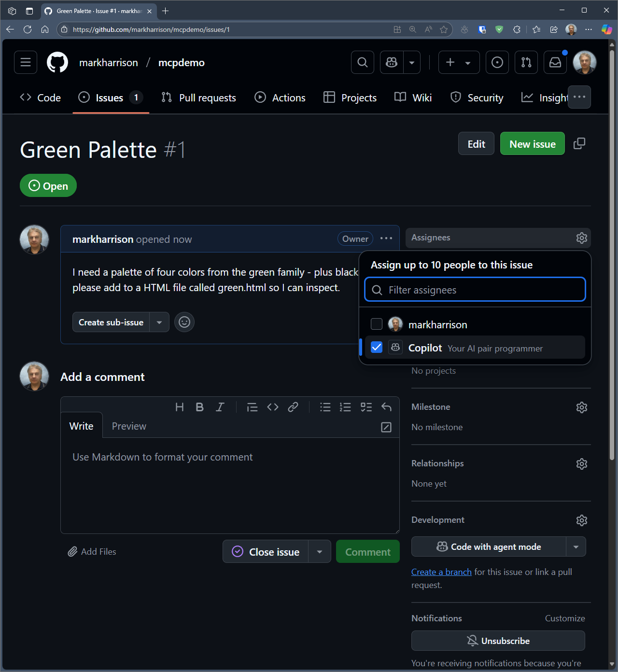
Task: Open the Milestone gear settings
Action: pyautogui.click(x=582, y=407)
